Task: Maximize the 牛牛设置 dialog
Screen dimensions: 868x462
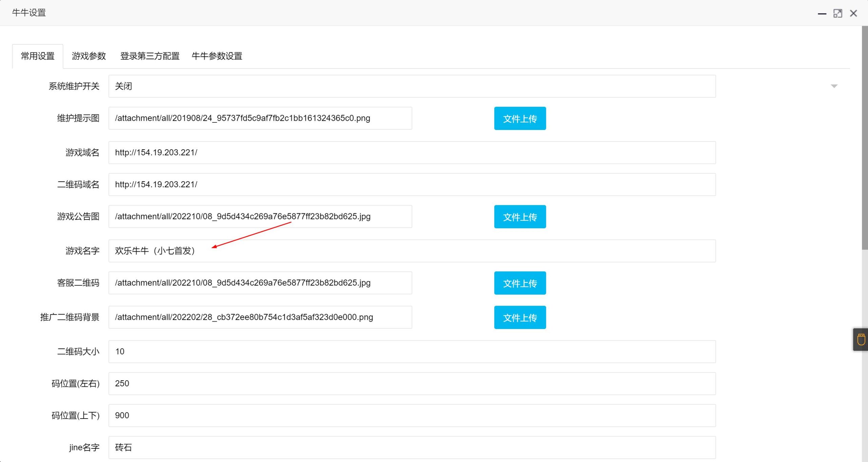Action: (x=837, y=14)
